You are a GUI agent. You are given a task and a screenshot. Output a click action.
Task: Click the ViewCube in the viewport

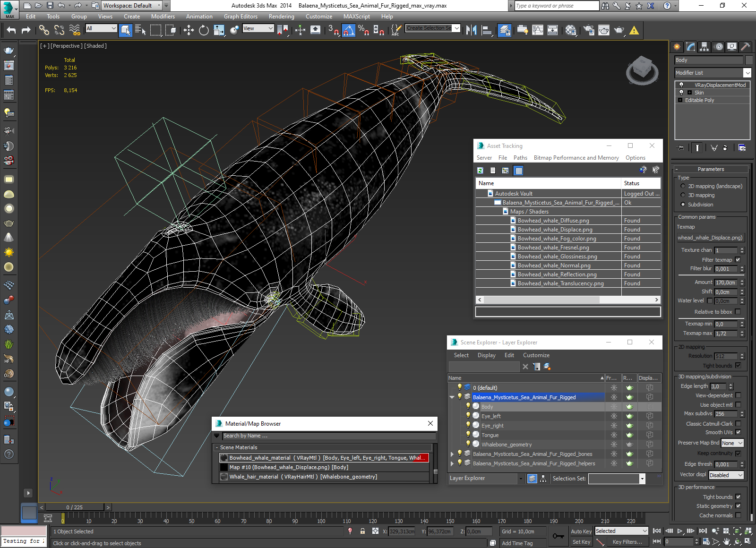coord(642,70)
